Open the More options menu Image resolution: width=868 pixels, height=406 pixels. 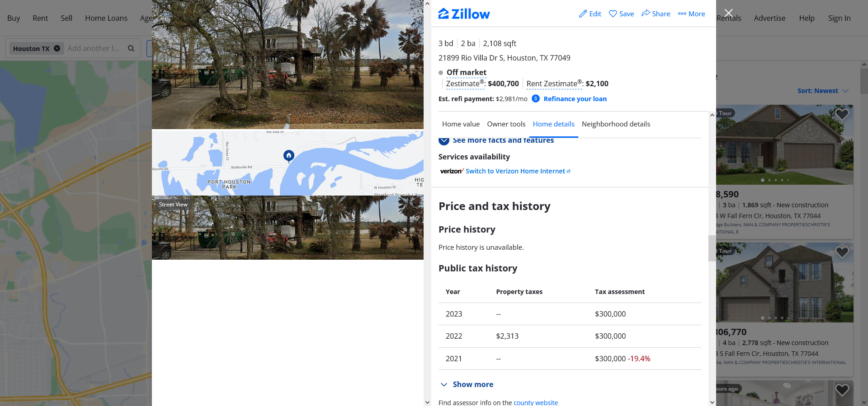pyautogui.click(x=691, y=14)
